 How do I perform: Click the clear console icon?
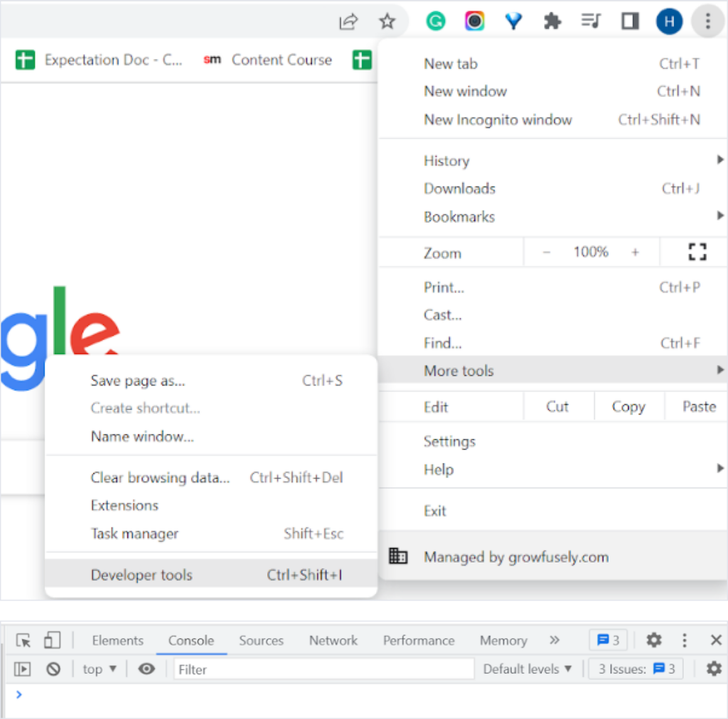[53, 669]
